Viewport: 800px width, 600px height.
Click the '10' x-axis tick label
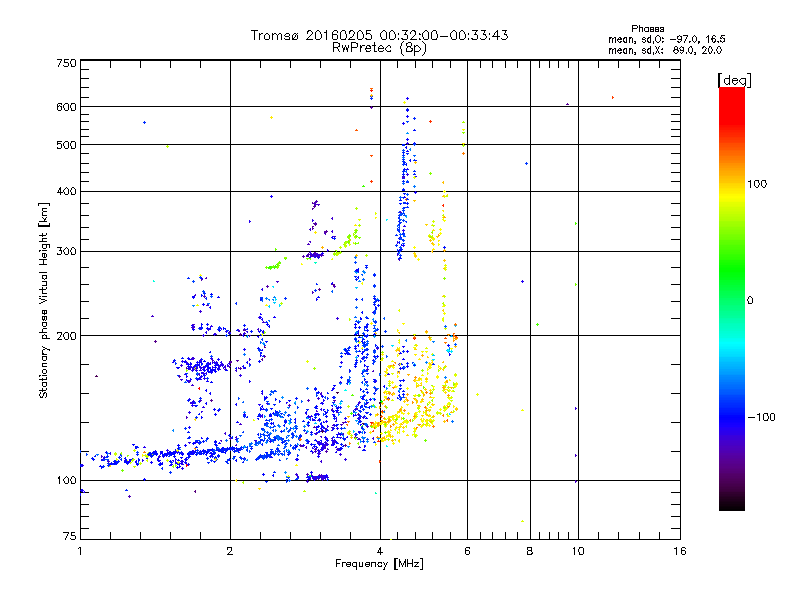(578, 551)
